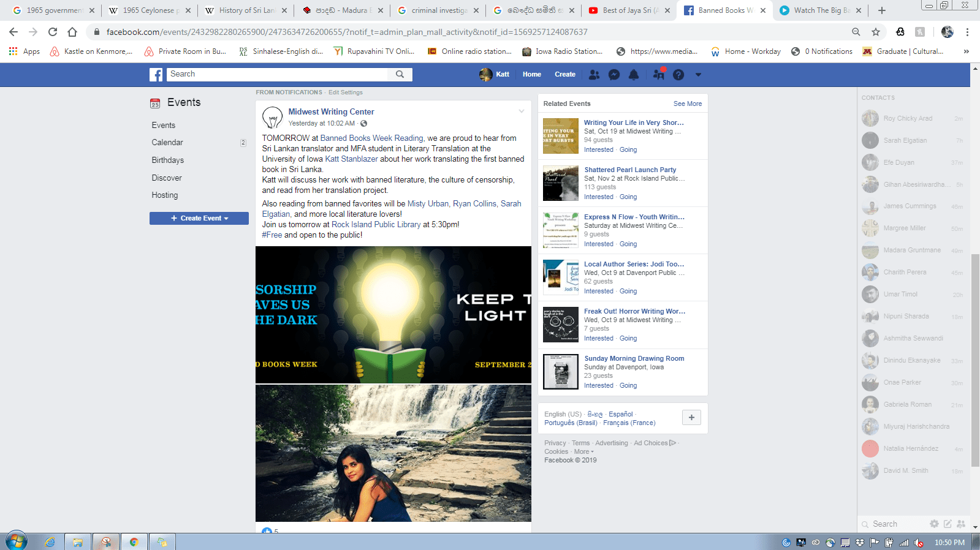980x550 pixels.
Task: Open Quick Help question mark icon
Action: tap(678, 75)
